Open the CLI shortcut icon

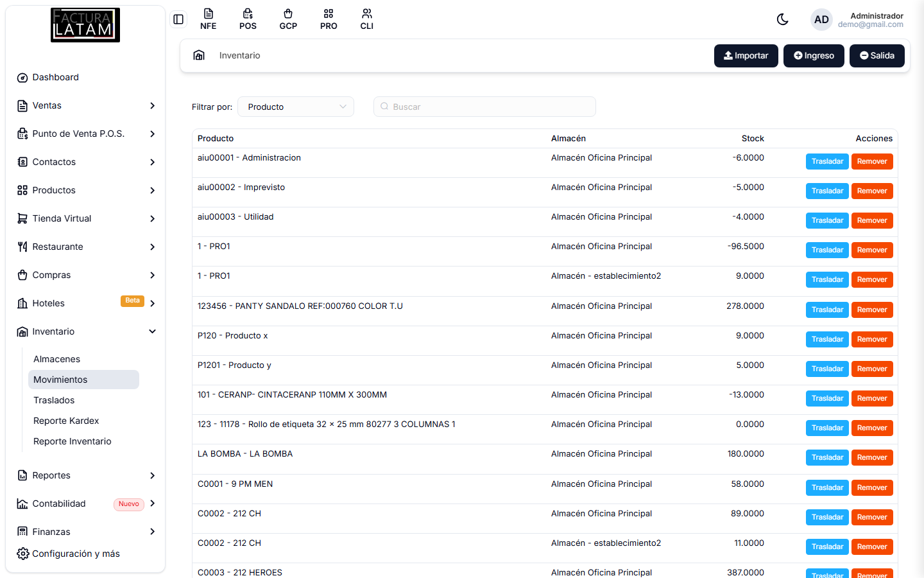coord(367,19)
